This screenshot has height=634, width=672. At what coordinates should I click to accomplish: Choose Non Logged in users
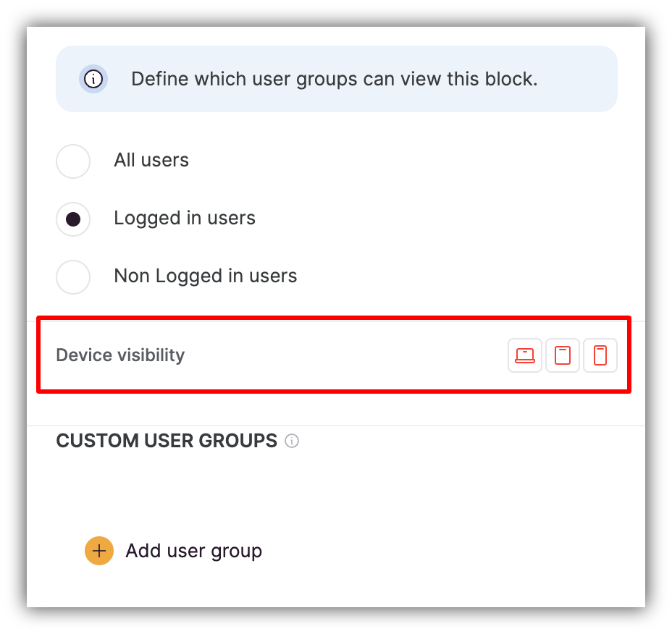coord(72,276)
